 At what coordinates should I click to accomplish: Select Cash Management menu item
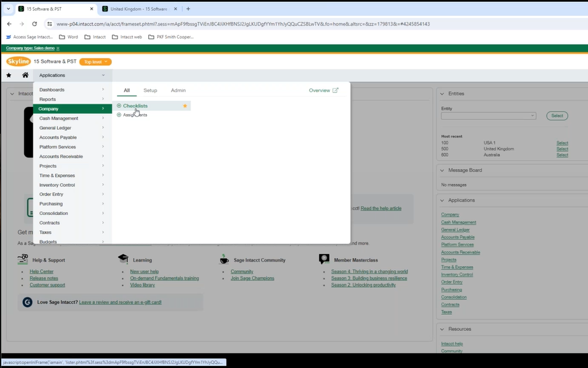(72, 118)
